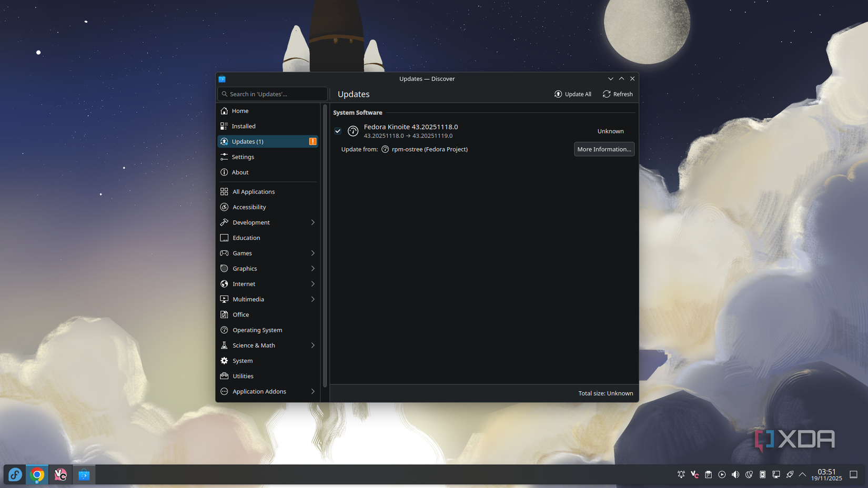Click the volume icon in system tray
Screen dimensions: 868x488
[x=735, y=474]
